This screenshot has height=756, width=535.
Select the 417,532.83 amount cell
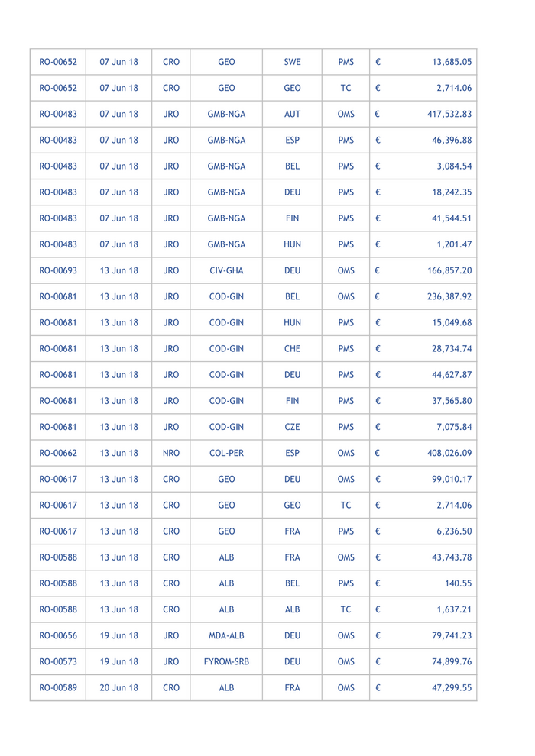(x=449, y=114)
